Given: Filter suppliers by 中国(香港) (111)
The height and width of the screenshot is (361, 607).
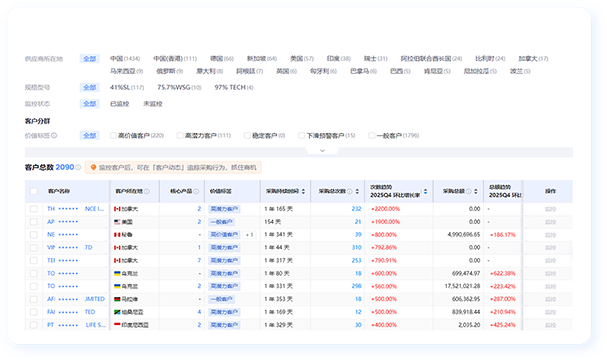Looking at the screenshot, I should (x=175, y=59).
